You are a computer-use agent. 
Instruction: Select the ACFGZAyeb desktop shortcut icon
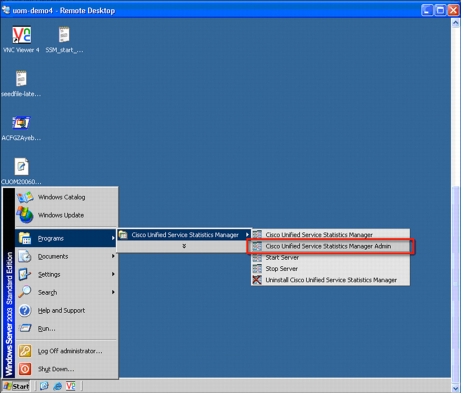coord(21,128)
